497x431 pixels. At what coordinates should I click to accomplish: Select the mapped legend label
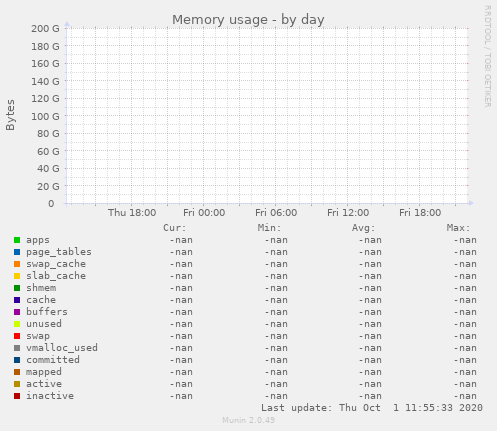coord(44,372)
